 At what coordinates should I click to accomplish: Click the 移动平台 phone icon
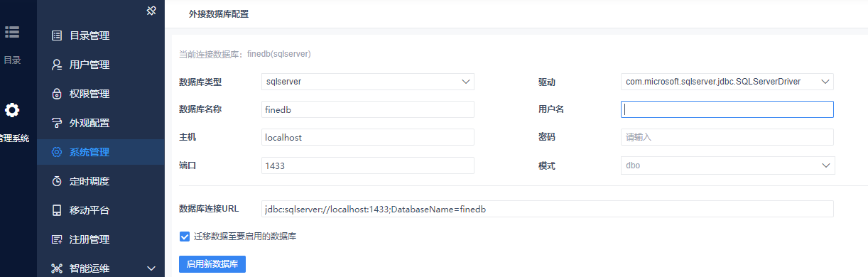(57, 210)
